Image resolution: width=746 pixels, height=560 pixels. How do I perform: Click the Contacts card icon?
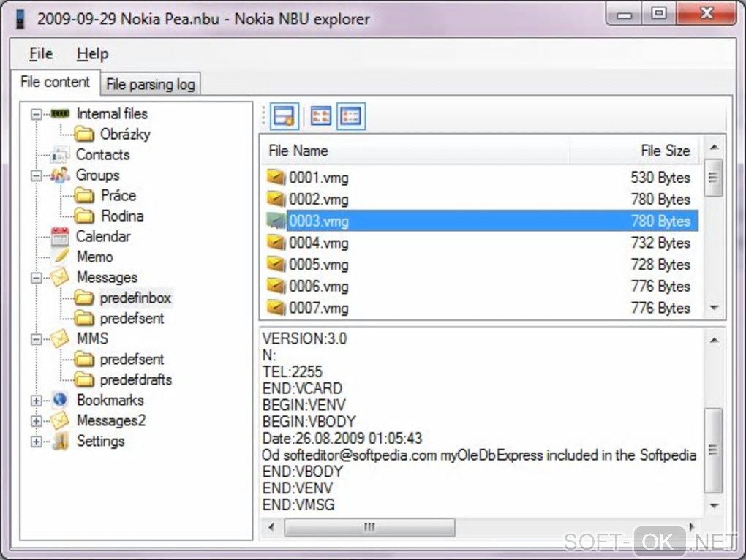[60, 155]
